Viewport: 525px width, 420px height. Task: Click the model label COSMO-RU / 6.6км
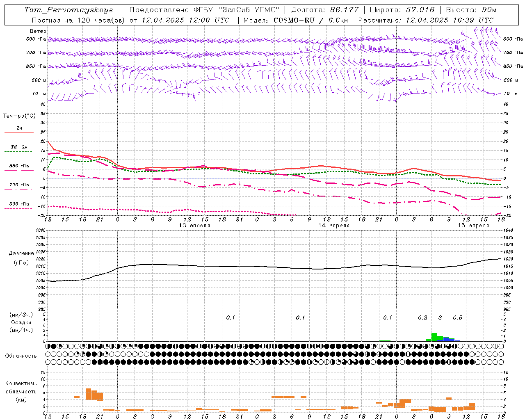(311, 20)
